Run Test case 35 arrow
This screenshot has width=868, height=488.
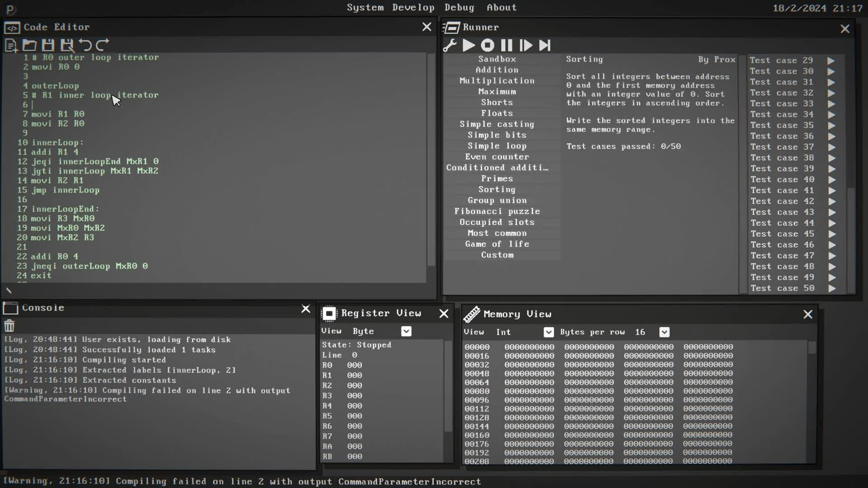(831, 126)
